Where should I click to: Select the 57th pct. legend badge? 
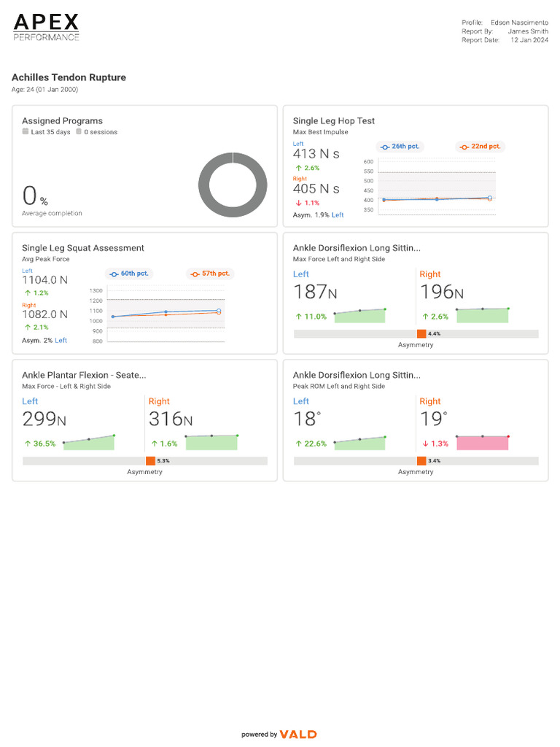coord(210,274)
